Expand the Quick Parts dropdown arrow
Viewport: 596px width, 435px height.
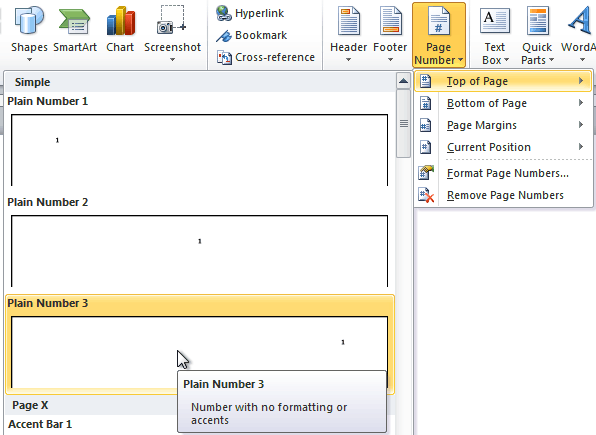tap(551, 60)
